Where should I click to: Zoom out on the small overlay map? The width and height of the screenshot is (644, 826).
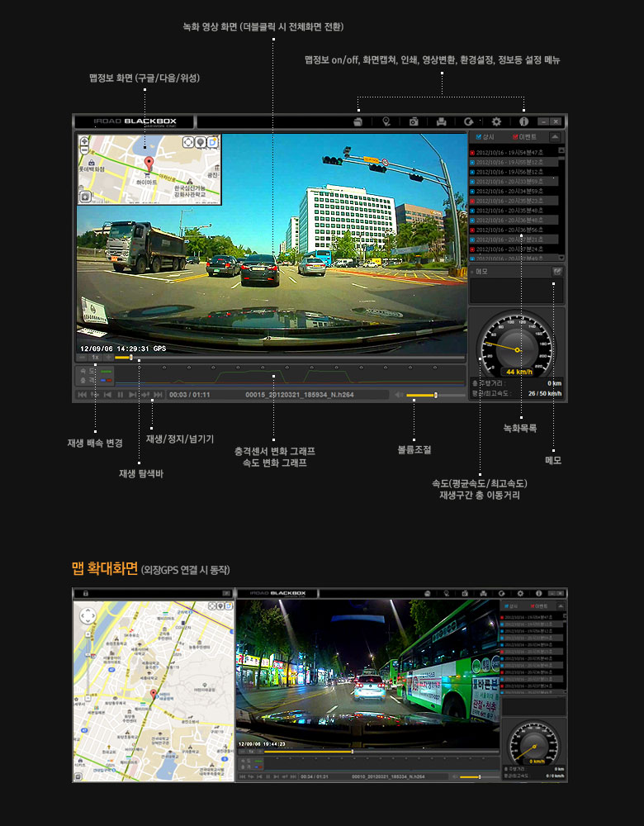pos(84,150)
